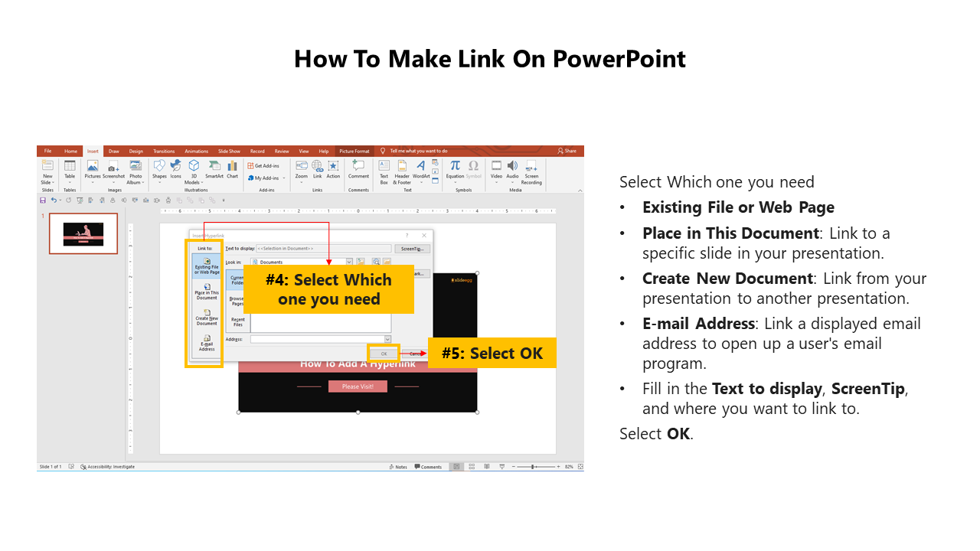
Task: Switch to the Animations tab
Action: [x=196, y=151]
